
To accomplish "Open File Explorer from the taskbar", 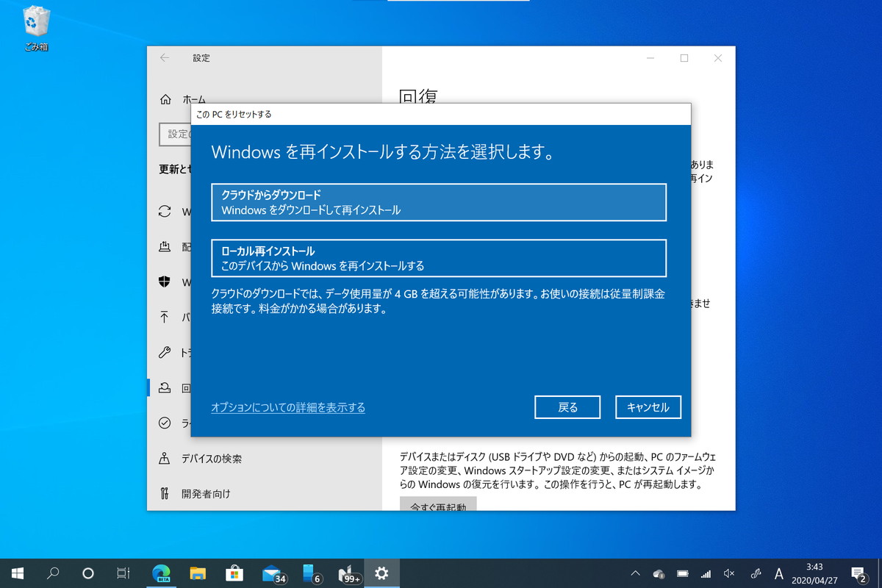I will click(x=198, y=573).
